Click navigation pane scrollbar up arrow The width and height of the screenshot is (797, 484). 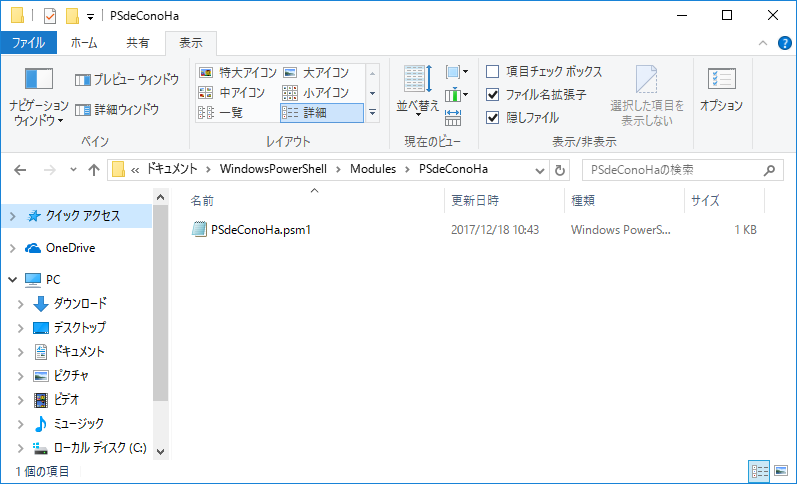coord(160,197)
